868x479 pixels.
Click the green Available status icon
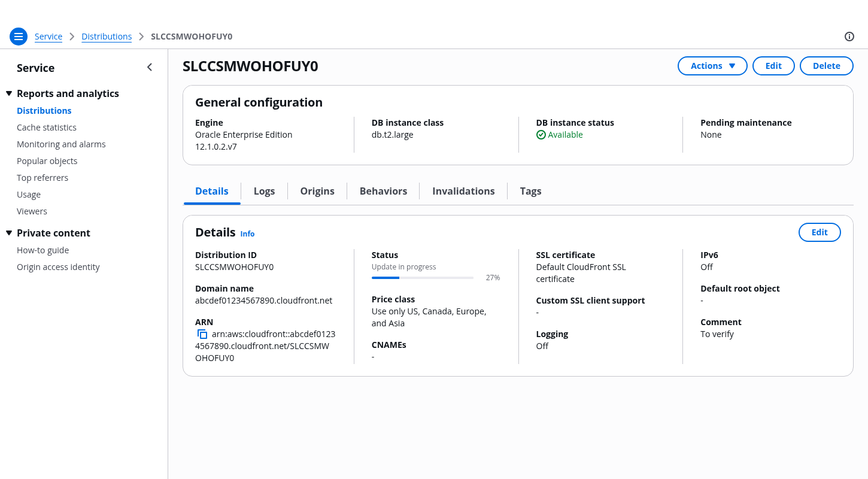541,135
